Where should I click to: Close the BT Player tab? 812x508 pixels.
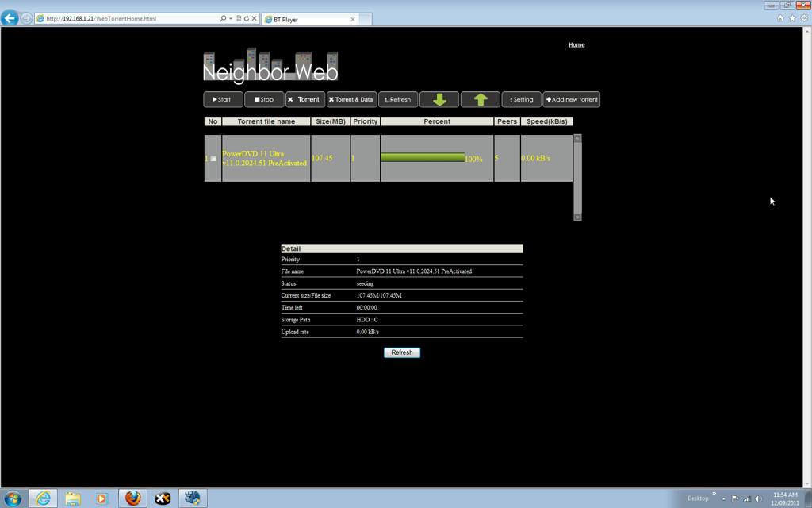tap(353, 20)
